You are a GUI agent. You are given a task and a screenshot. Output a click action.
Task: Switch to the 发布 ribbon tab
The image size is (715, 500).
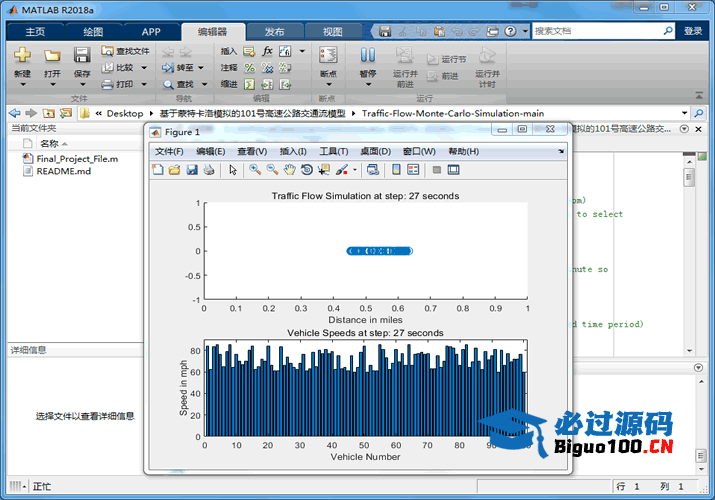coord(273,31)
